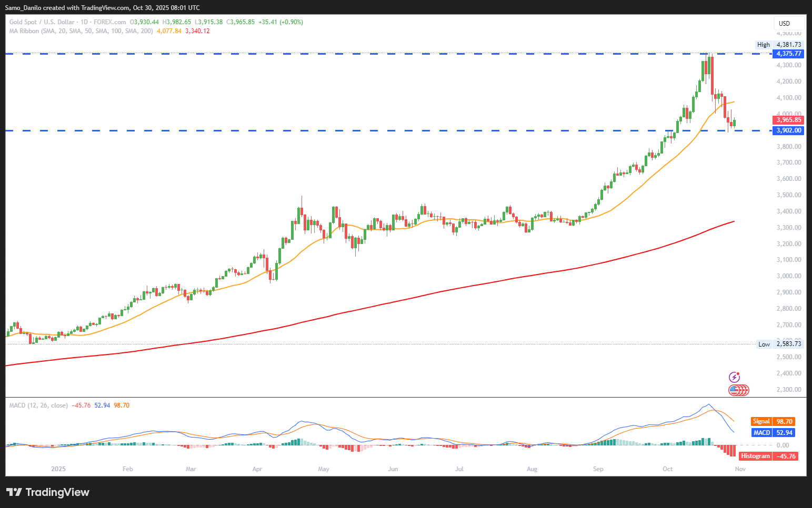Screen dimensions: 812x508
Task: Click the orange 4,077.84 SMA value
Action: (x=169, y=31)
